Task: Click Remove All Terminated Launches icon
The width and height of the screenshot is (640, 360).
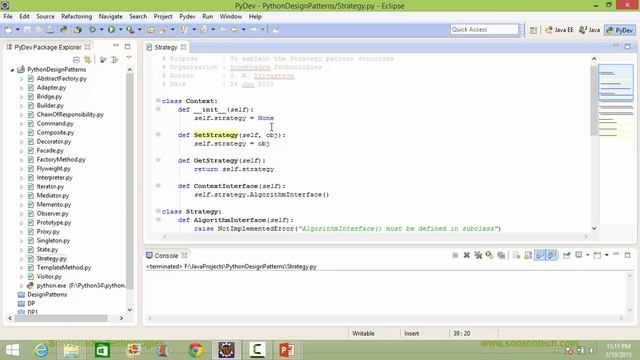Action: click(x=478, y=255)
